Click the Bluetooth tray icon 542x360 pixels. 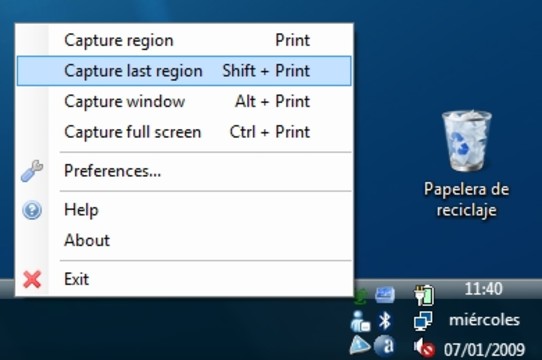tap(384, 321)
